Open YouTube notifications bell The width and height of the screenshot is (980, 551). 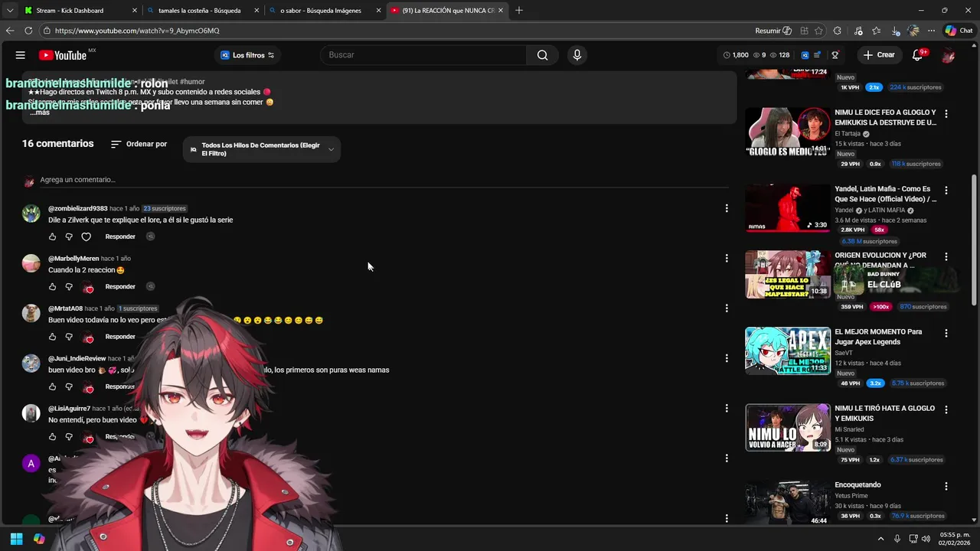pos(917,55)
